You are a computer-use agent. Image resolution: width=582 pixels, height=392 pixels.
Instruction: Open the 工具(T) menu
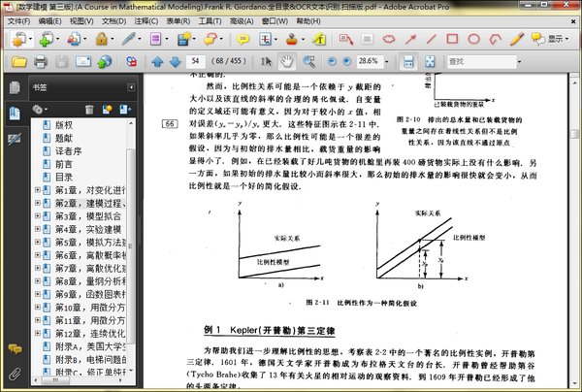point(210,21)
